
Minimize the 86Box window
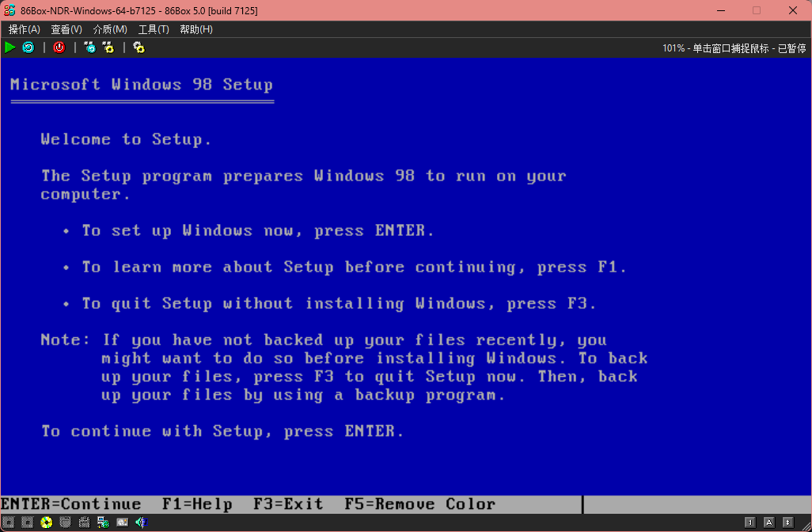pos(720,10)
